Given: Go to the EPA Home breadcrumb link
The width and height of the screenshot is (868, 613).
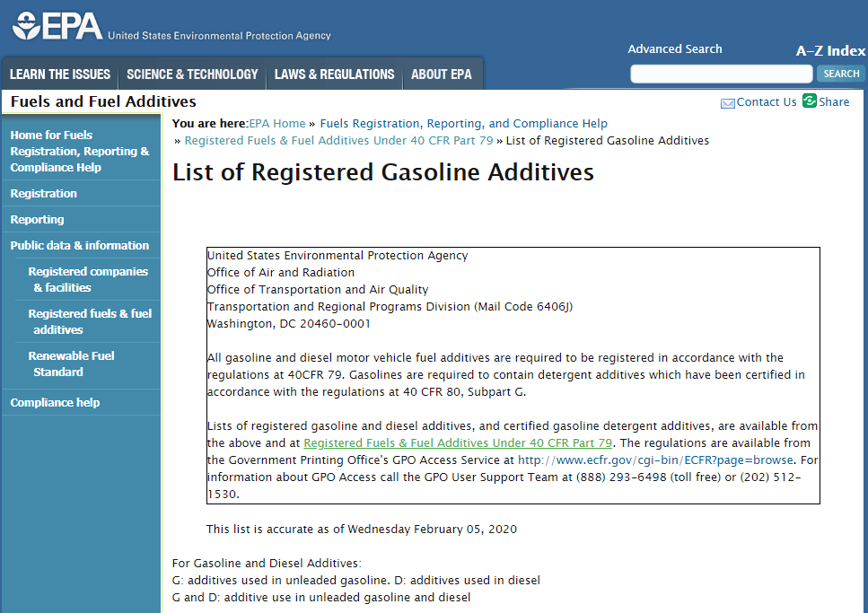Looking at the screenshot, I should click(277, 124).
